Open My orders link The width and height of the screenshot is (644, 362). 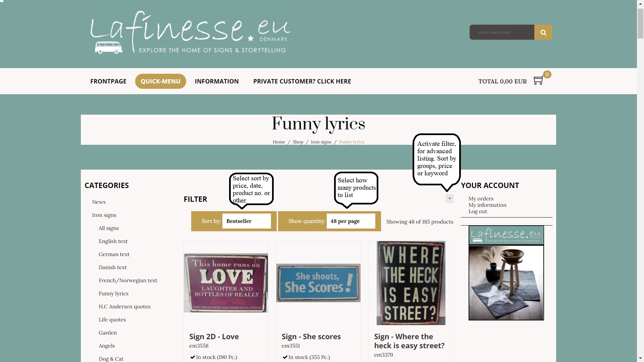[x=481, y=198]
